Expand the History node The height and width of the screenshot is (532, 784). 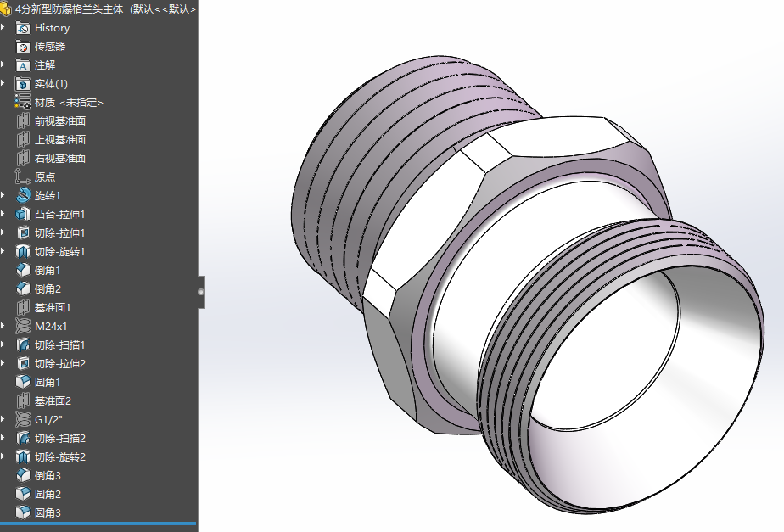(x=3, y=27)
